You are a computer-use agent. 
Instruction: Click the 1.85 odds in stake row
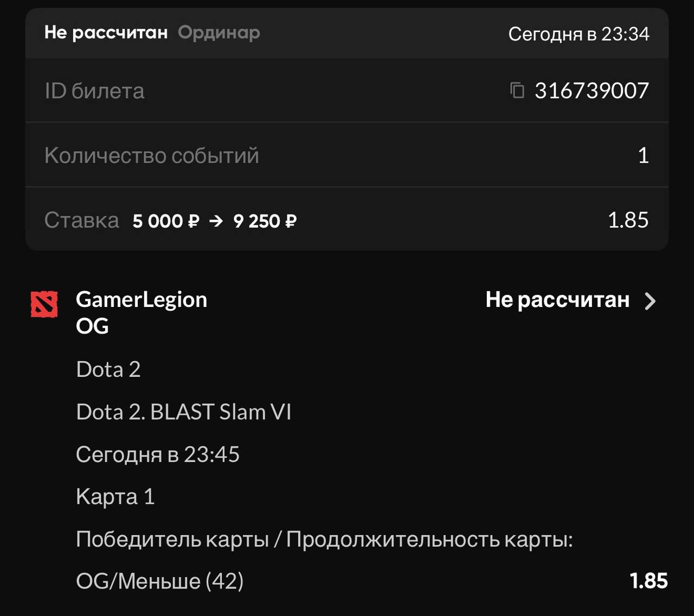(x=628, y=220)
